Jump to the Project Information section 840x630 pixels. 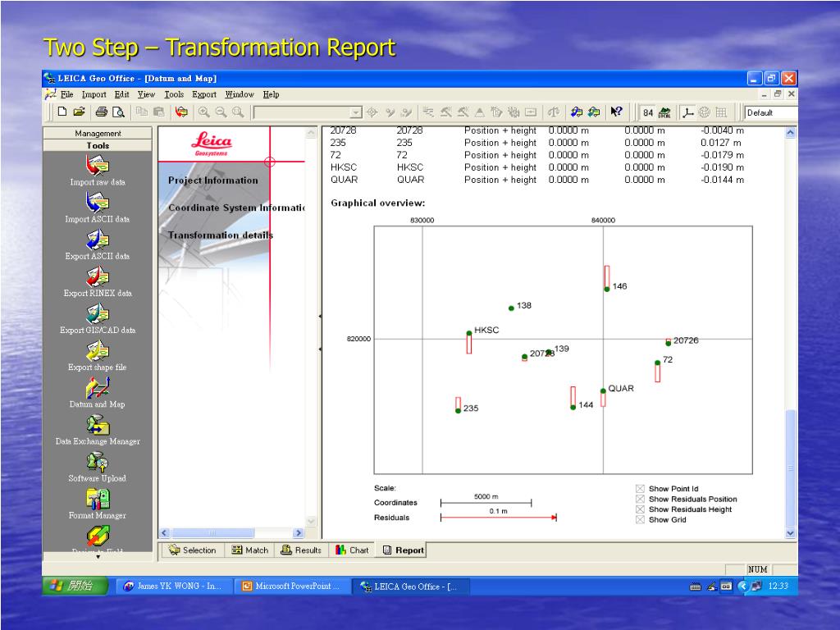(212, 180)
